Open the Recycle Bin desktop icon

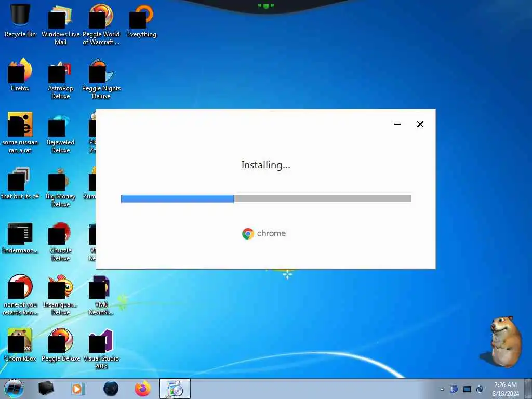point(20,20)
